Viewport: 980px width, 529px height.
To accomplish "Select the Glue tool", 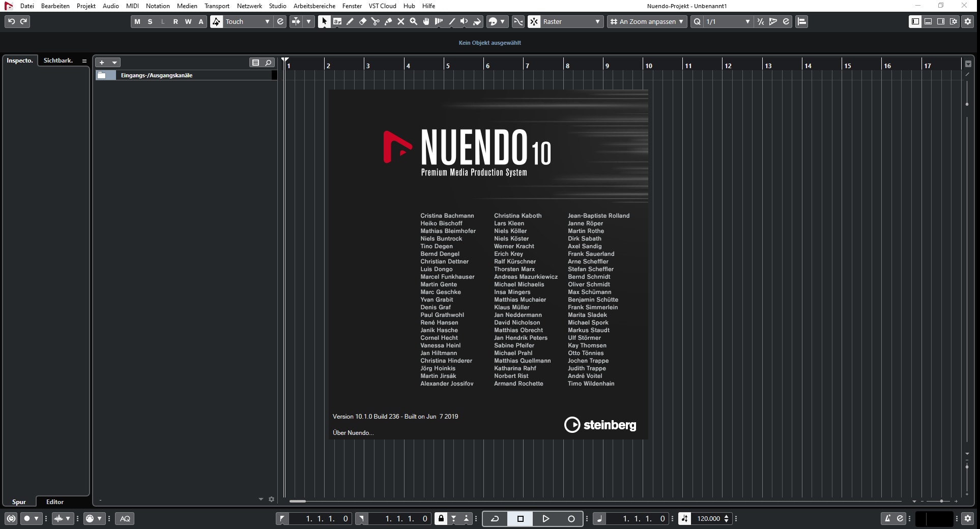I will point(388,21).
